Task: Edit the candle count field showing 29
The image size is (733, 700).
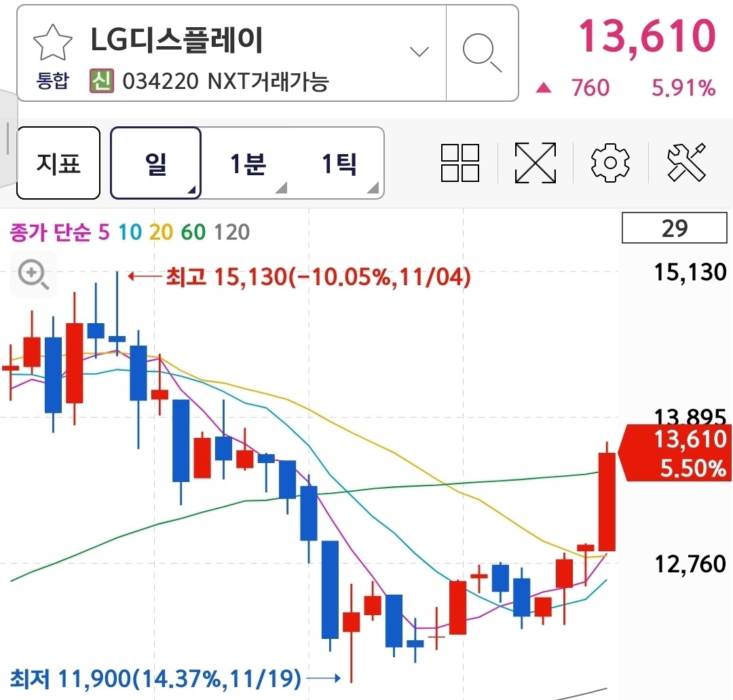Action: coord(674,227)
